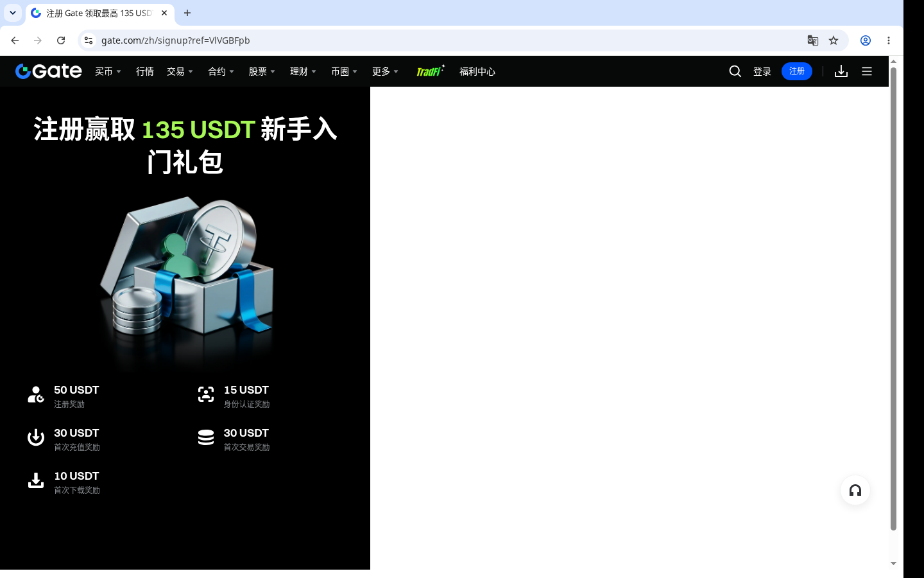The width and height of the screenshot is (924, 578).
Task: Click the 10 USDT 首次下载奖励 text
Action: 77,482
